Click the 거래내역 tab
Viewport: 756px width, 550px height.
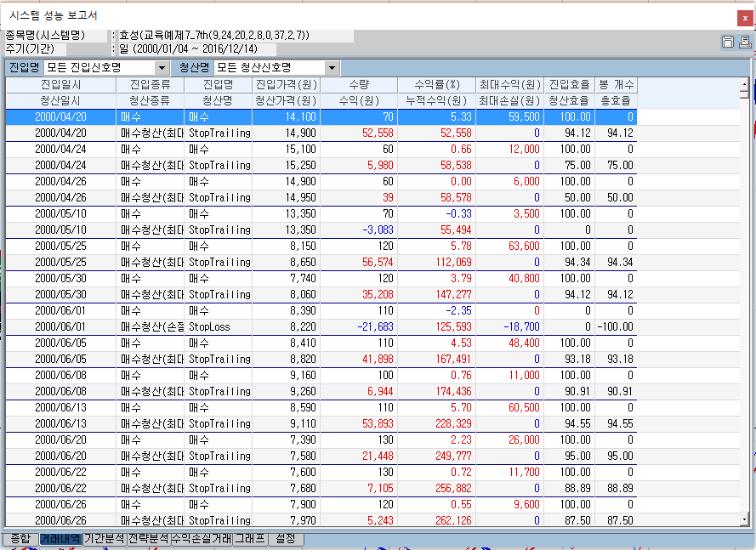point(60,538)
